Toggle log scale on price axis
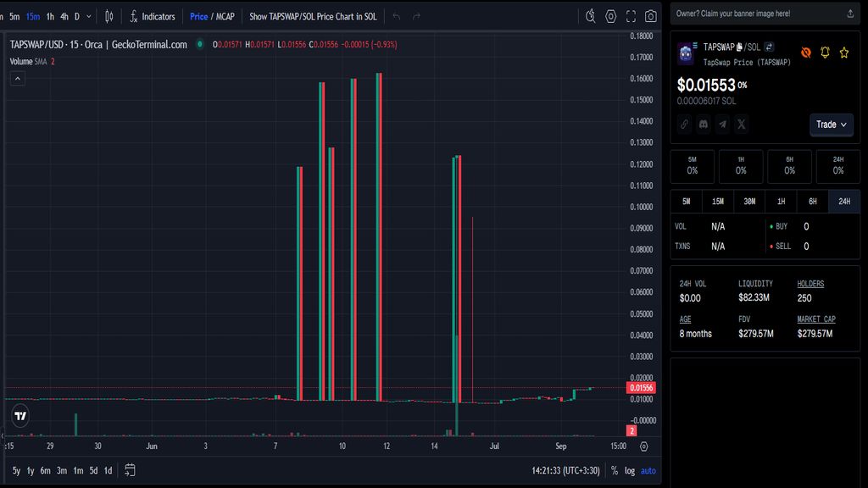This screenshot has height=488, width=868. pyautogui.click(x=630, y=471)
